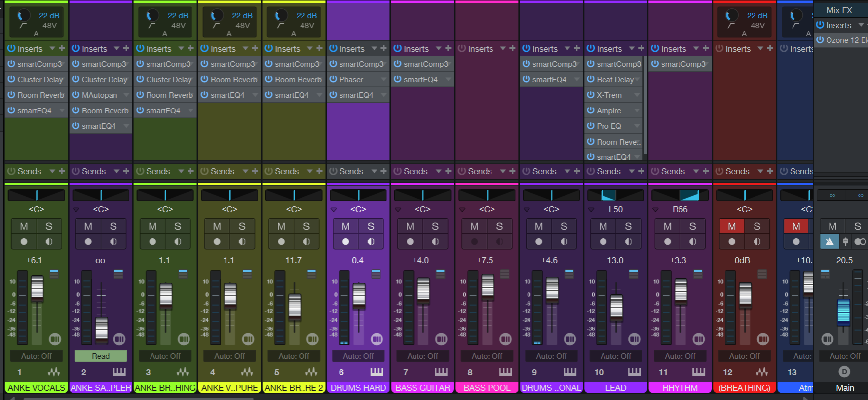868x400 pixels.
Task: Toggle monitor icon on the RHYTHM channel
Action: [693, 242]
